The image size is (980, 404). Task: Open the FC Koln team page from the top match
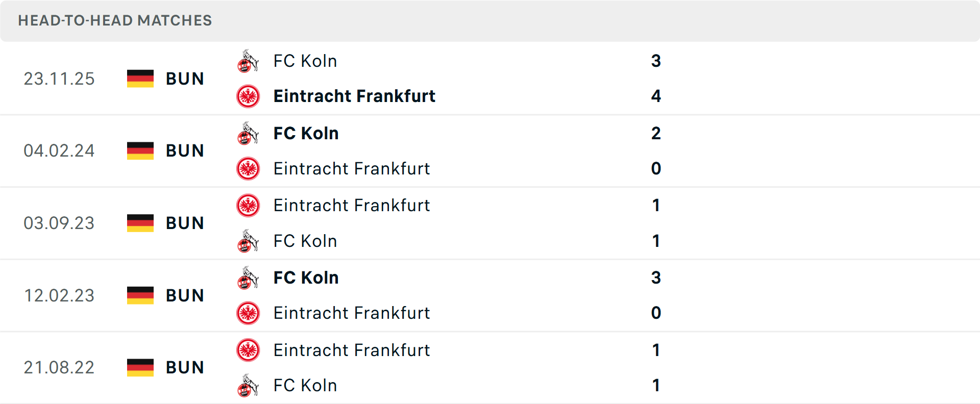(x=305, y=61)
